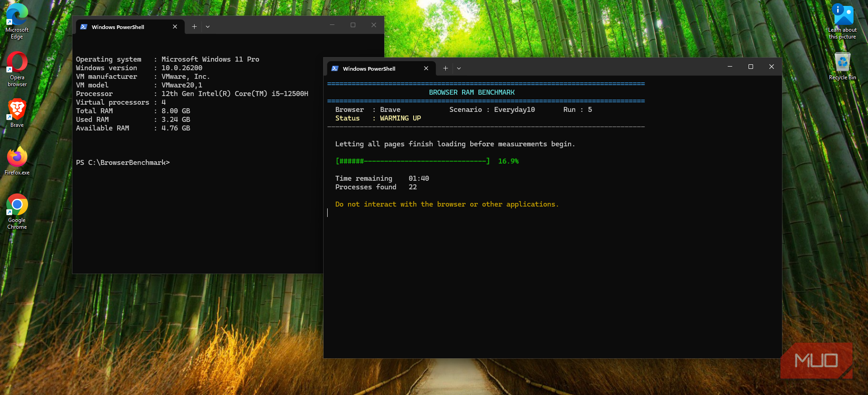
Task: Click the 'Time remaining 01:40' line
Action: (382, 178)
